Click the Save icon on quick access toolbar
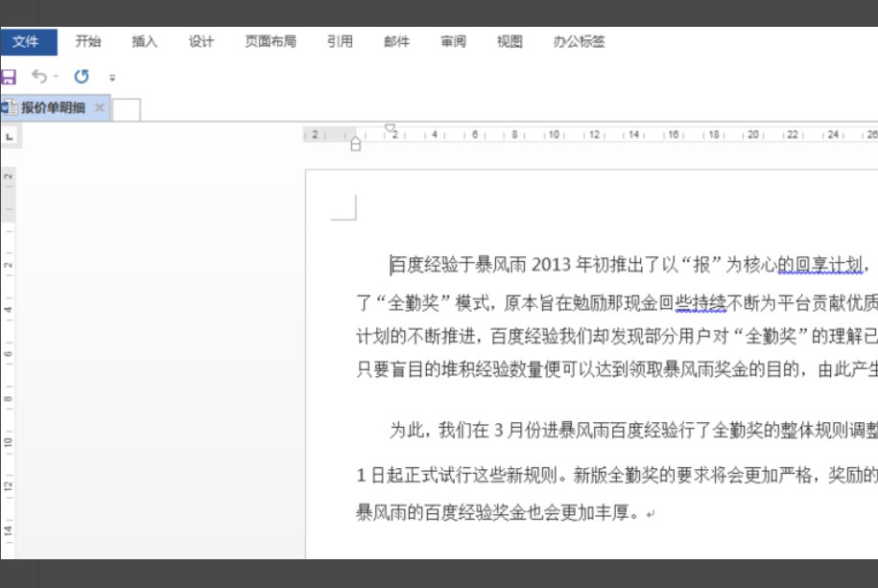The width and height of the screenshot is (878, 588). (9, 75)
